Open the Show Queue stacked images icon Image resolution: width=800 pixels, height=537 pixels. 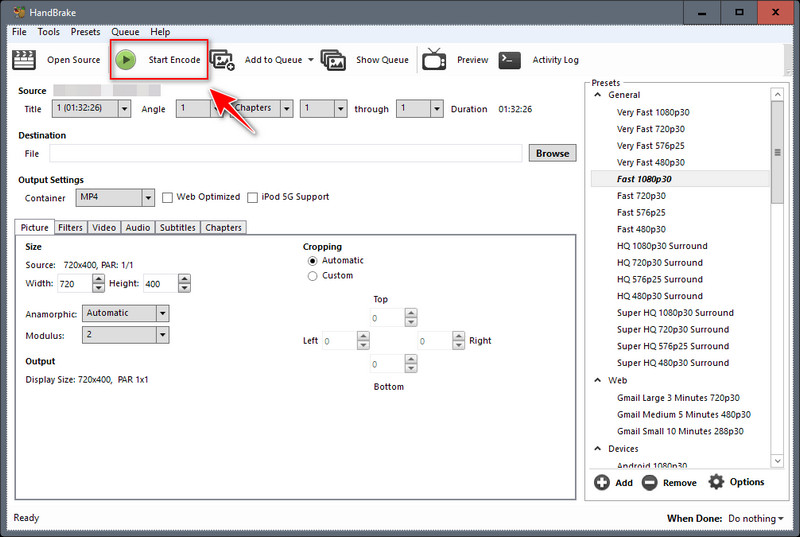333,60
